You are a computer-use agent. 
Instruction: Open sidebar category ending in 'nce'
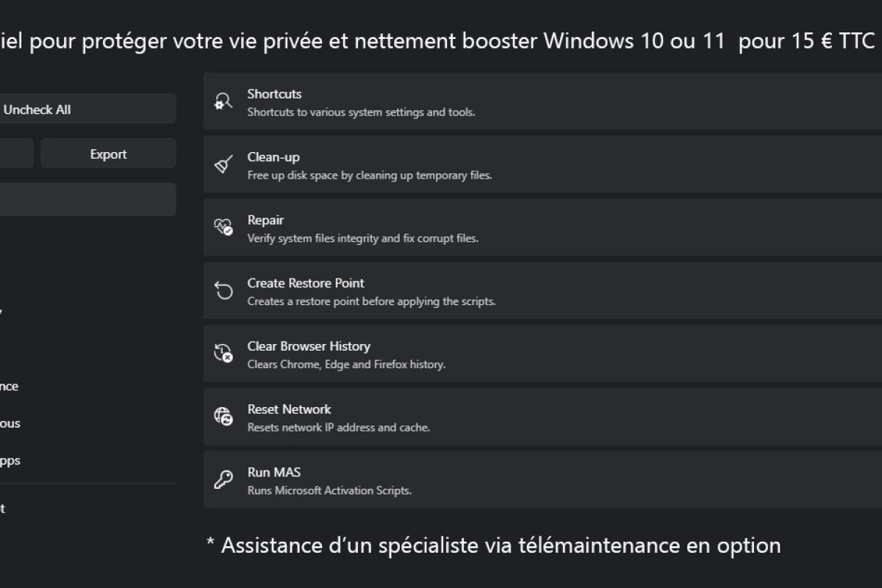pos(10,387)
